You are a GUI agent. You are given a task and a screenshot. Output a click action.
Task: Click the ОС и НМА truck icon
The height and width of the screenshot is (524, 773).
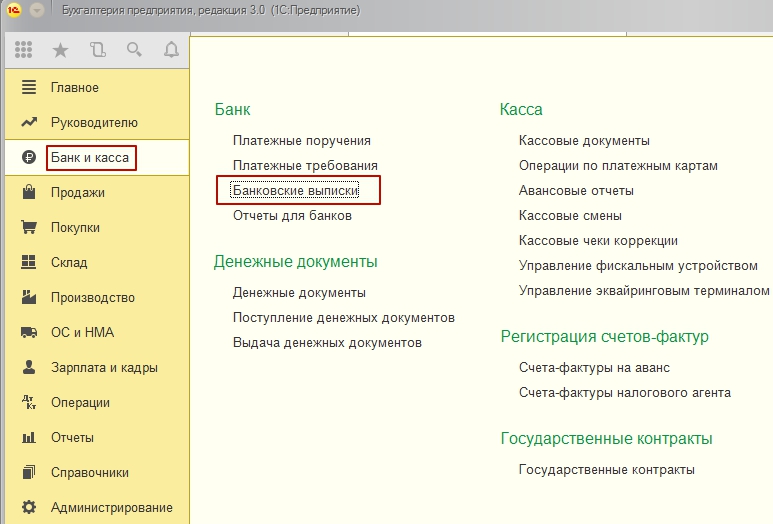pyautogui.click(x=29, y=332)
